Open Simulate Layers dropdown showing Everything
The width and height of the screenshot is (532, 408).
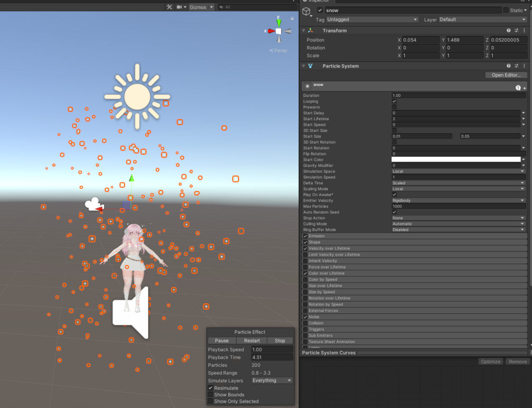[x=272, y=380]
